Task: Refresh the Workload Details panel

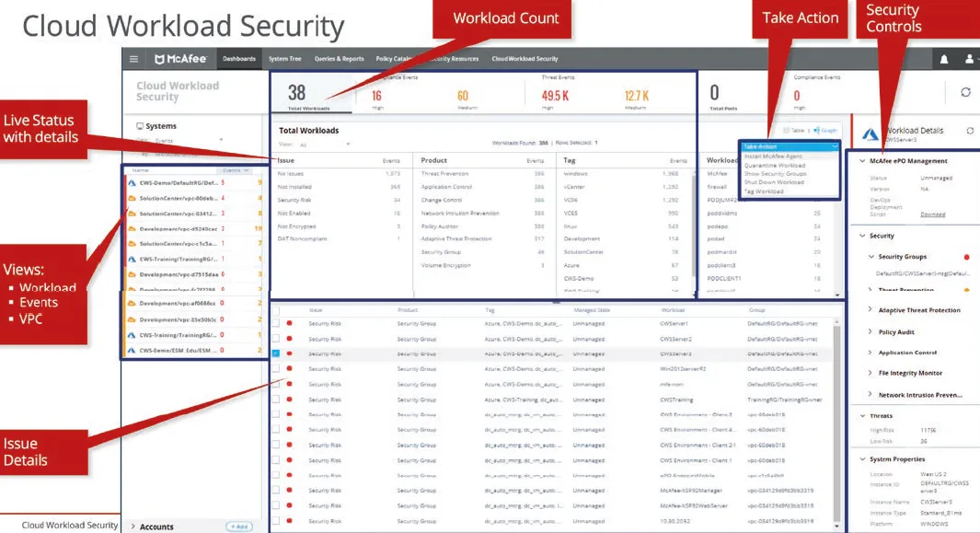Action: point(970,131)
